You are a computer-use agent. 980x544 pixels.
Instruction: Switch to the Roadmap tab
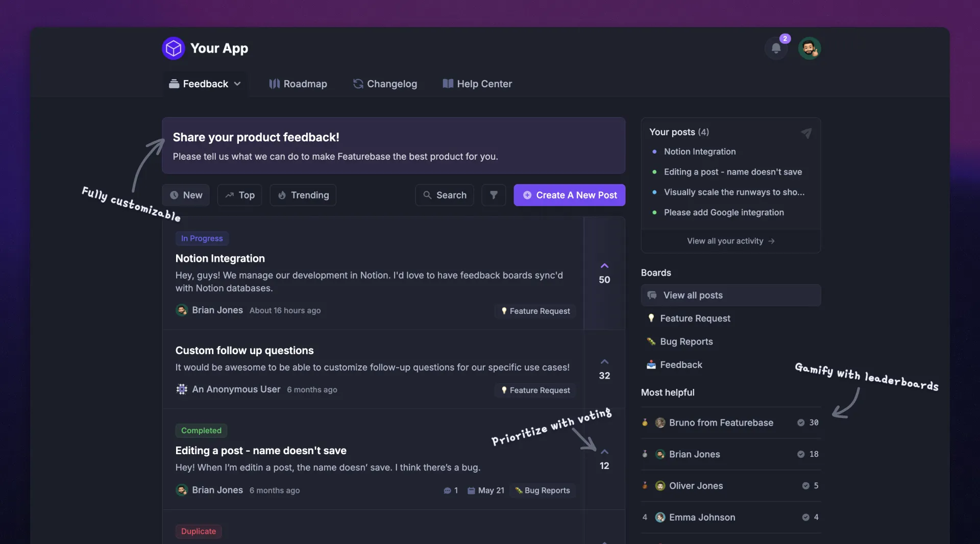pos(298,84)
